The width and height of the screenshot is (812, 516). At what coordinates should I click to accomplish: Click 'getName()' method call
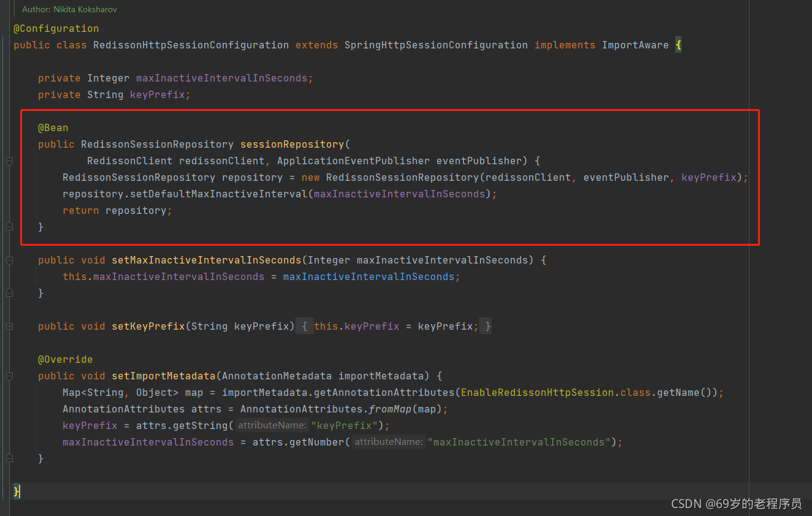685,393
